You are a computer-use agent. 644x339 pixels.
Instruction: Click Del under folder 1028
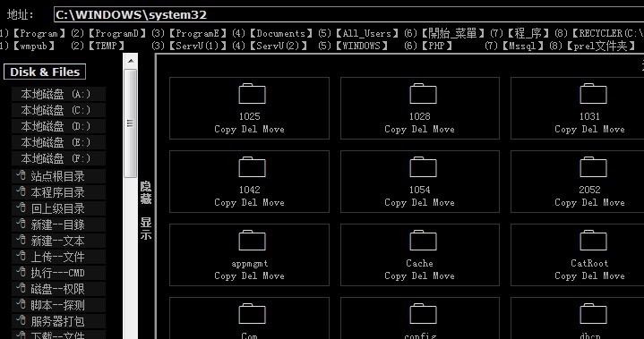[x=419, y=129]
